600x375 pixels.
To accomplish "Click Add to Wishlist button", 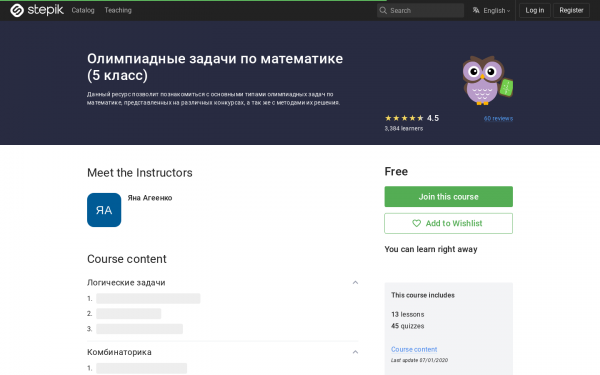I will 448,223.
